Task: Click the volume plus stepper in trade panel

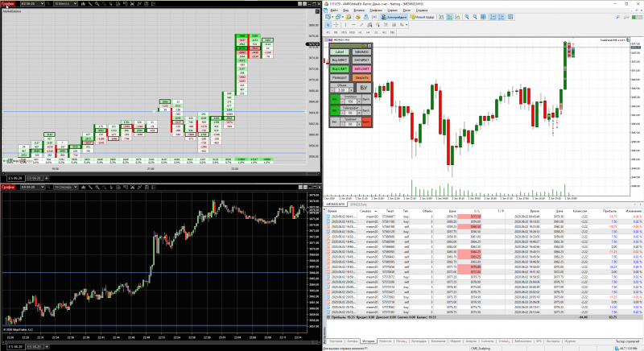Action: [x=351, y=90]
